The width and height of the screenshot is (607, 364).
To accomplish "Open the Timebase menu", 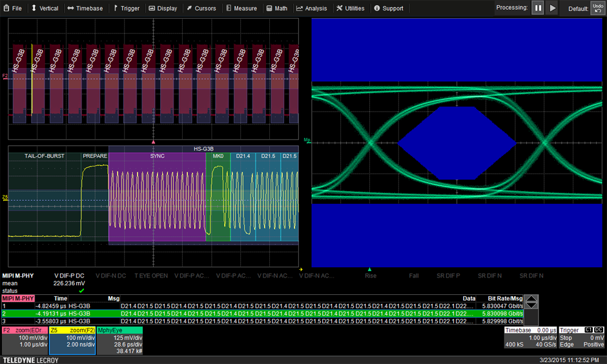I will tap(85, 8).
